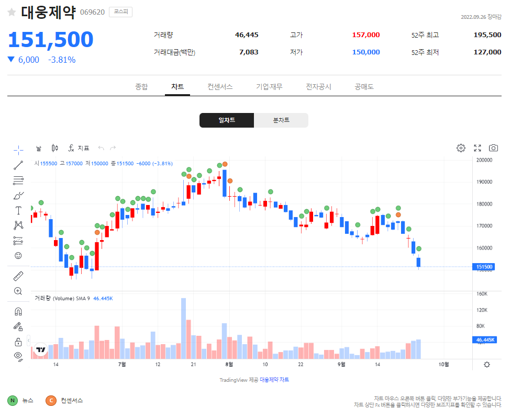Undo the last chart action
511x420 pixels.
101,149
